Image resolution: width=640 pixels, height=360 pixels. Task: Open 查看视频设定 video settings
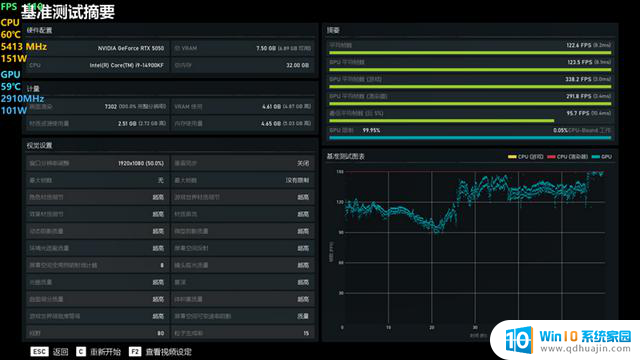168,352
